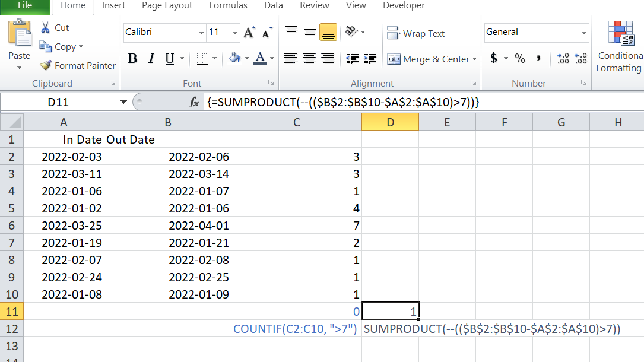Apply cell borders icon
The image size is (644, 362).
[x=202, y=59]
